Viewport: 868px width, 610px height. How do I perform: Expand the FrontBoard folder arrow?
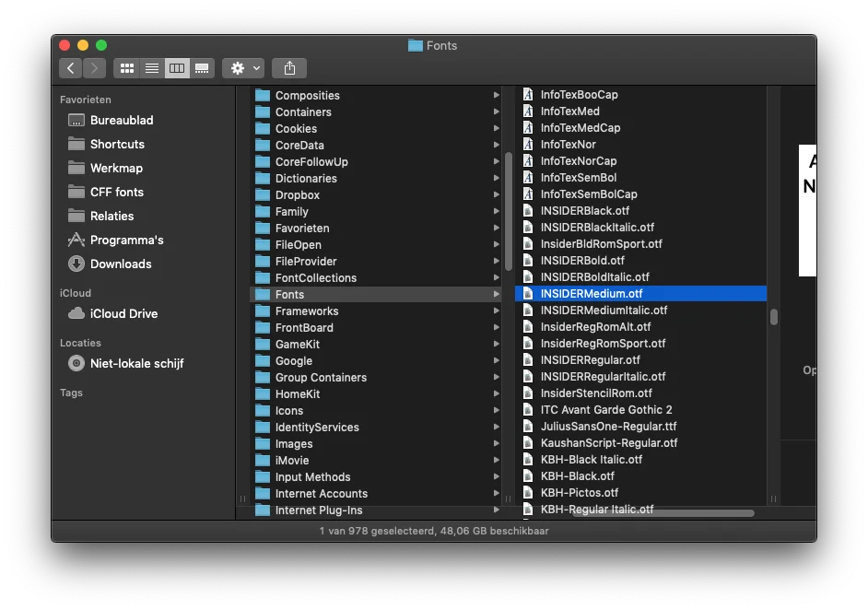coord(496,328)
